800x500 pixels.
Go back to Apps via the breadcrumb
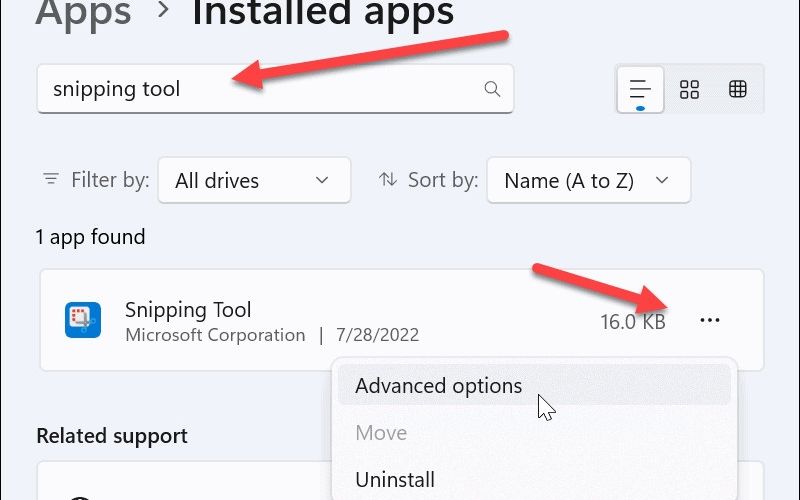point(84,14)
